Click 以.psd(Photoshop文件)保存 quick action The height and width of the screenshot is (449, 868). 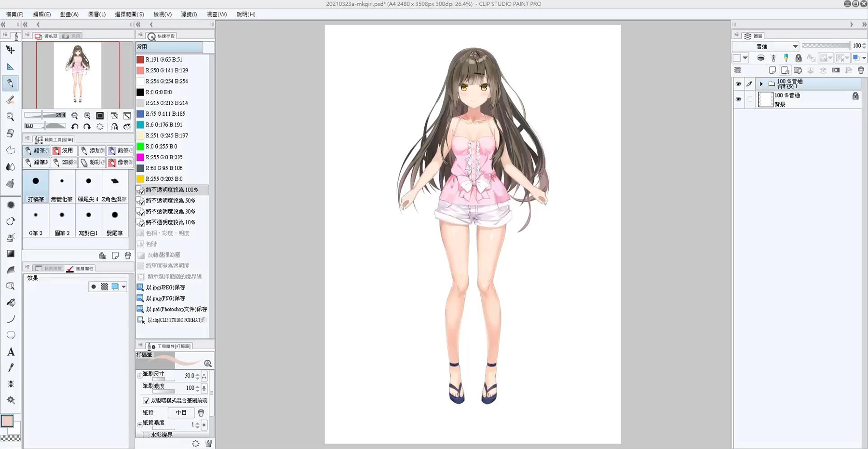[x=172, y=309]
